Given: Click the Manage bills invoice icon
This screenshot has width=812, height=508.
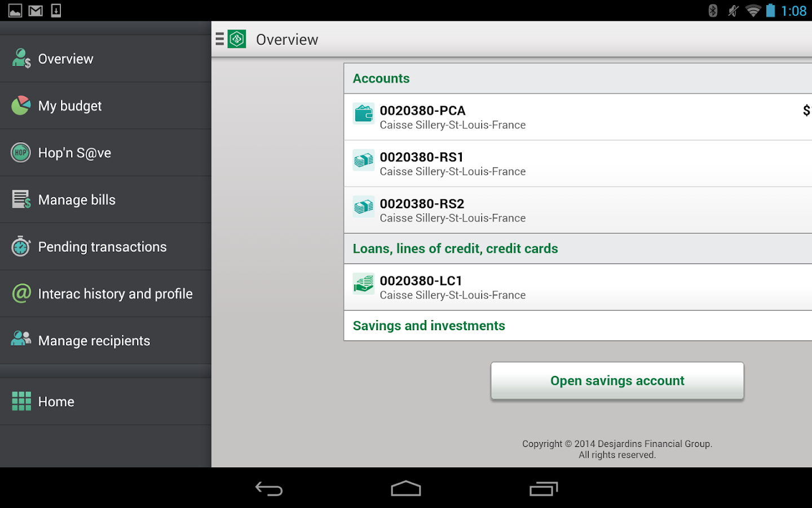Looking at the screenshot, I should click(20, 199).
